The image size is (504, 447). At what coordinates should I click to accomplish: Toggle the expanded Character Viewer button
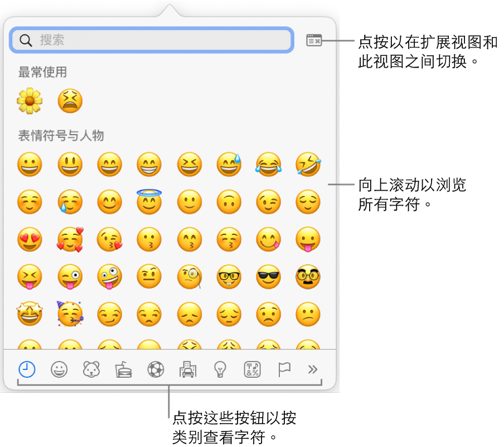pyautogui.click(x=314, y=41)
